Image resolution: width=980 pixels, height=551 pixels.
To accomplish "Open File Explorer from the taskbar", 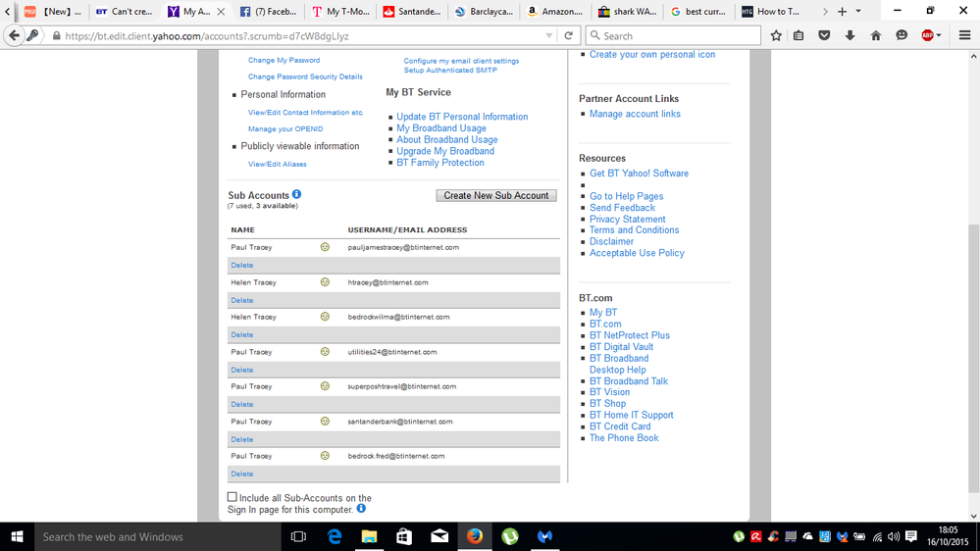I will click(370, 536).
